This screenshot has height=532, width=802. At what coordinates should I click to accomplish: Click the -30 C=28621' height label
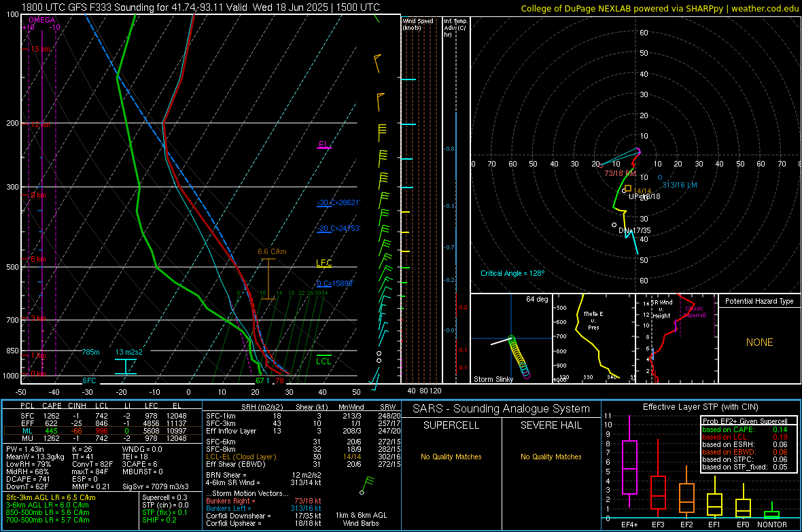(x=338, y=202)
